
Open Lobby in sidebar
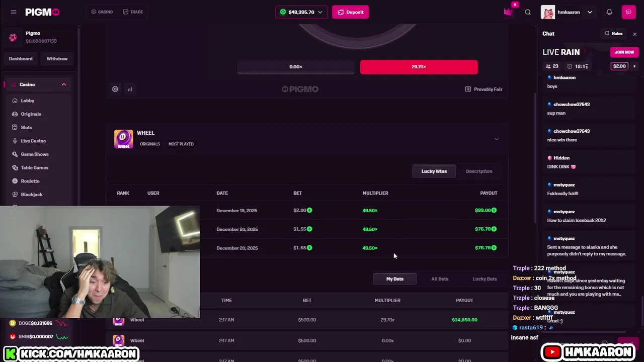click(x=28, y=101)
